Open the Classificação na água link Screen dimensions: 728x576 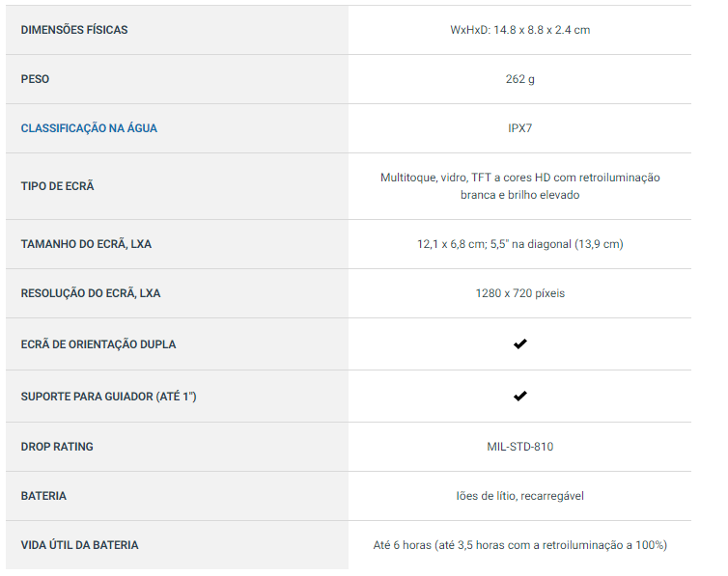click(x=89, y=128)
